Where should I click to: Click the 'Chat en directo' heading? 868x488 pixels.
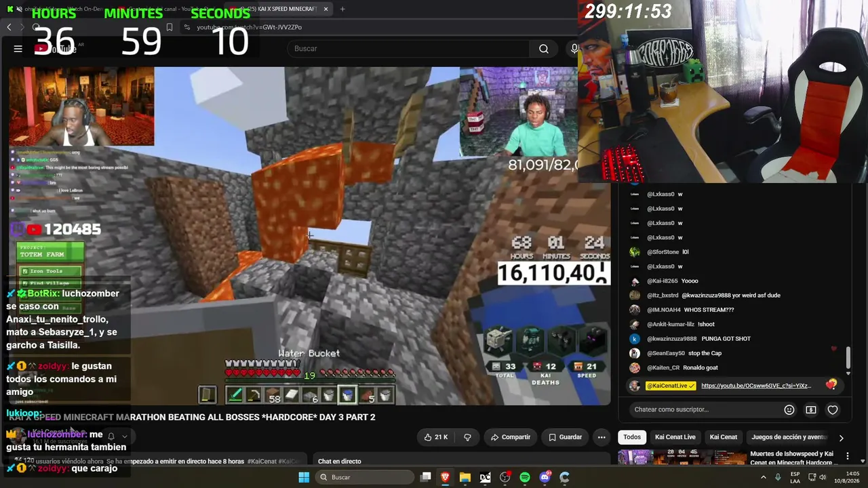(x=340, y=462)
